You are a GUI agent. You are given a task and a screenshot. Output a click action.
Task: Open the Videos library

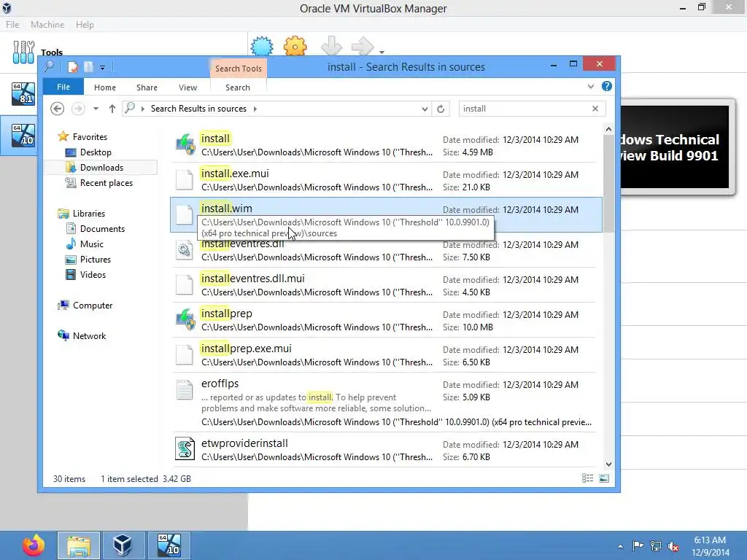[93, 275]
